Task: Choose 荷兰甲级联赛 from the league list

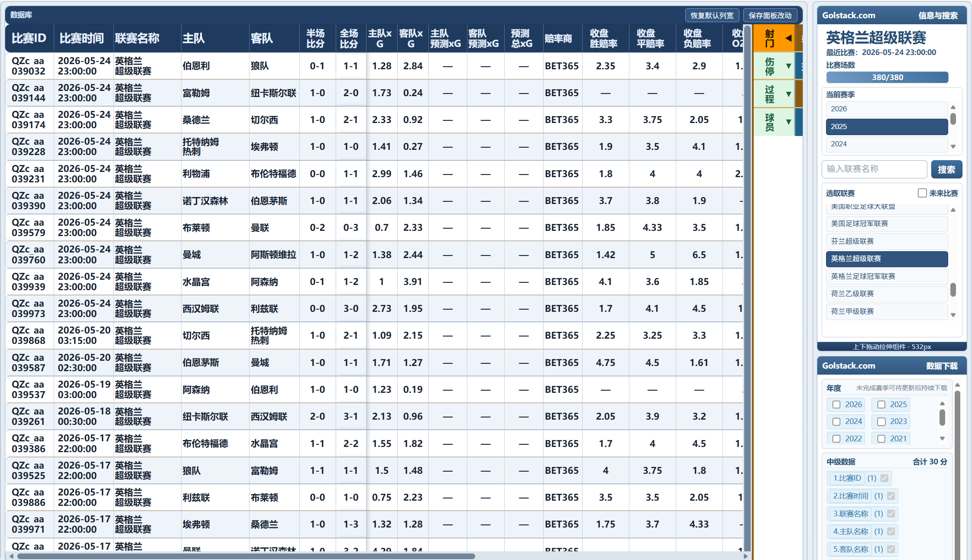Action: coord(887,311)
